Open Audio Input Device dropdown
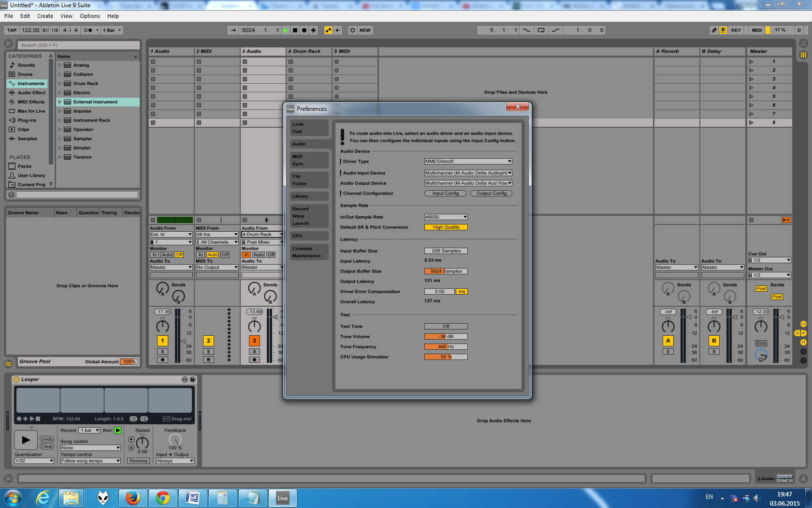 [468, 173]
